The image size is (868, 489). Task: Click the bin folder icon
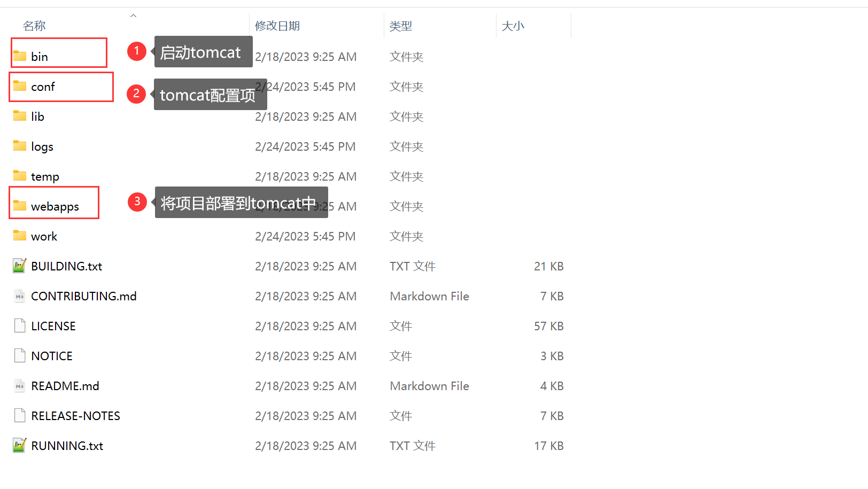tap(20, 56)
